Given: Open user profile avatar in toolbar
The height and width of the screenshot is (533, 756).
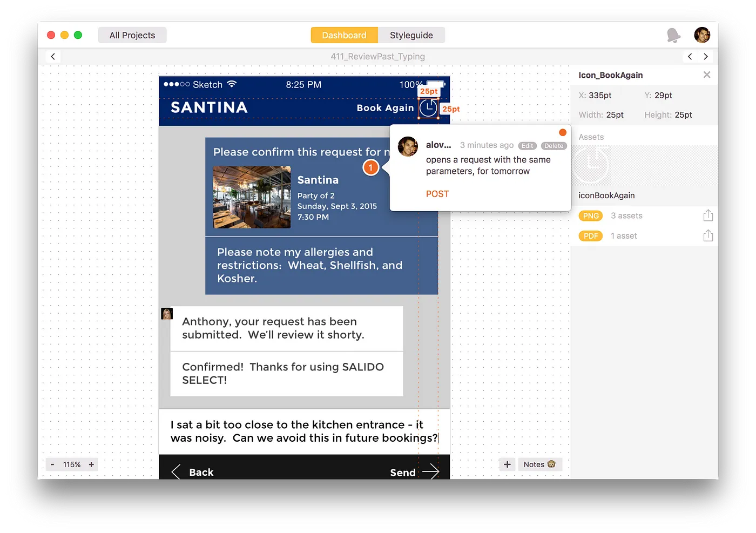Looking at the screenshot, I should tap(702, 35).
